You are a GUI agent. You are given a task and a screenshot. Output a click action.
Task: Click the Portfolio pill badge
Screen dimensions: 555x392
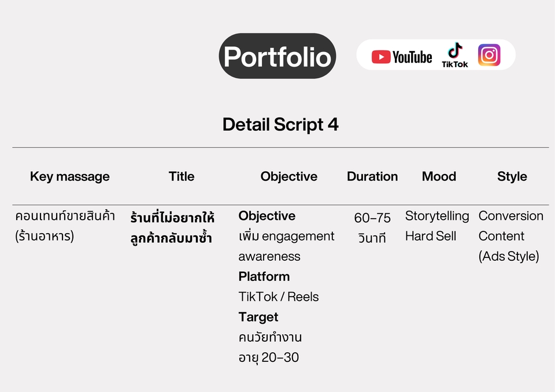pos(277,56)
